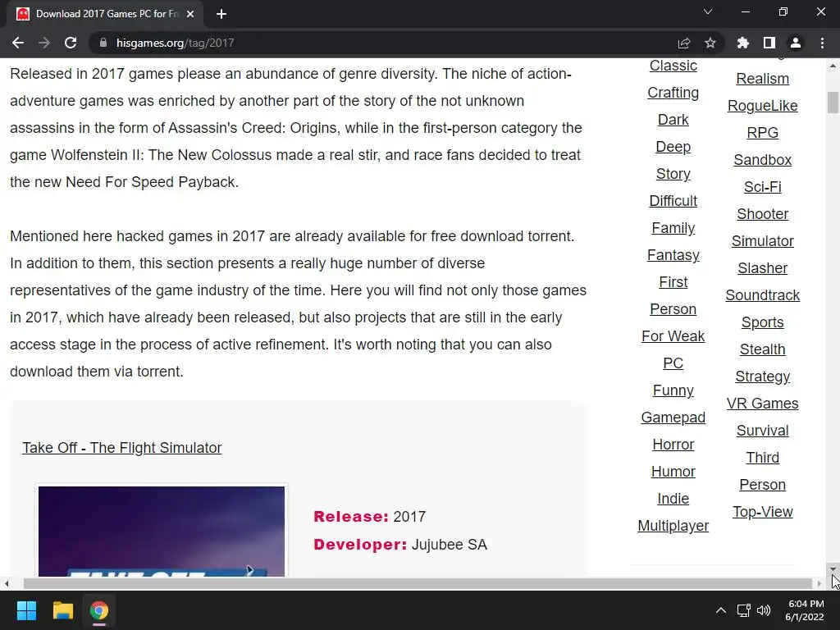
Task: Browse the Sci-Fi tag
Action: click(763, 187)
